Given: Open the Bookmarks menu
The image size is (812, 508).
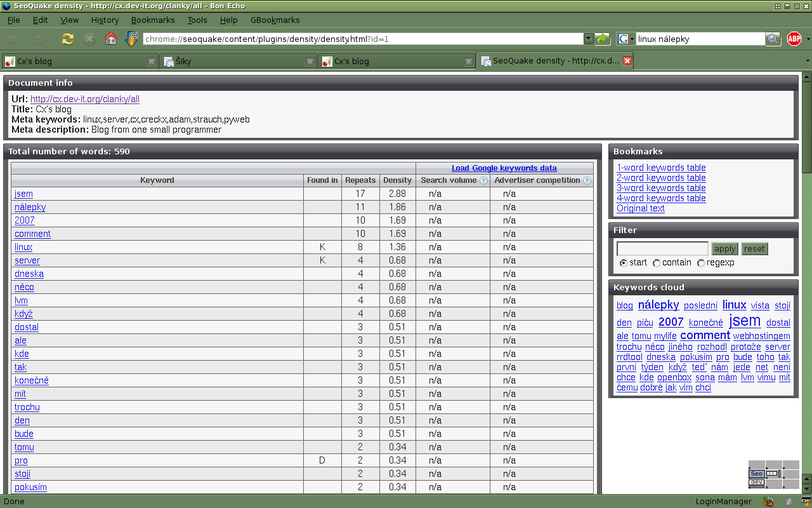Looking at the screenshot, I should point(153,20).
